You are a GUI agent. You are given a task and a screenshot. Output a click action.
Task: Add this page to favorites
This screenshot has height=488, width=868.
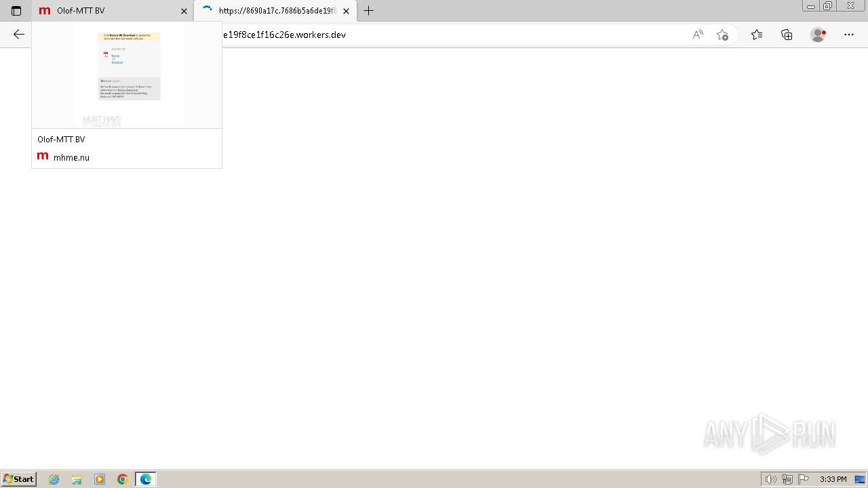[x=722, y=35]
